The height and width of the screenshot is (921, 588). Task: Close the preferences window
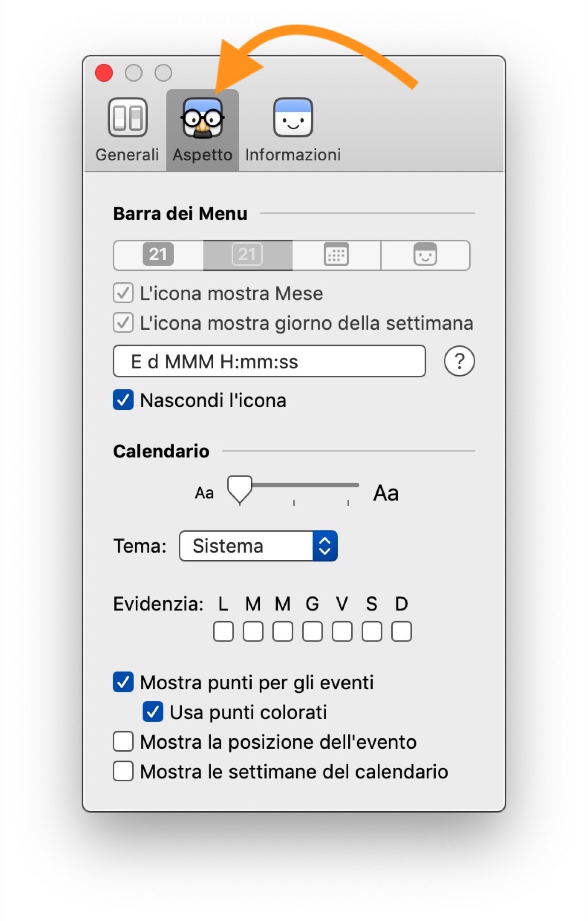[104, 73]
